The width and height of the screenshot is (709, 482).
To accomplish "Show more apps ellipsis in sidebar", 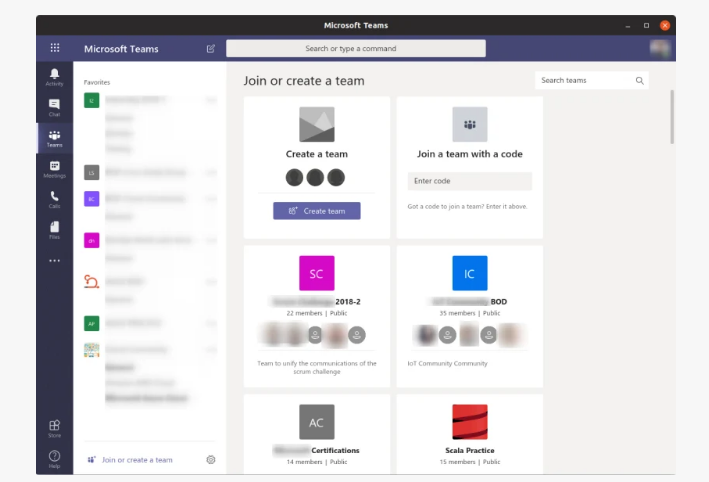I will point(55,260).
